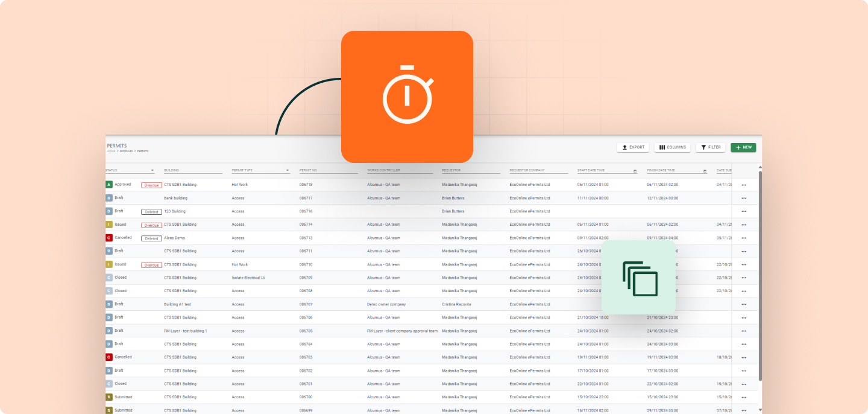This screenshot has height=414, width=868.
Task: Click the Overdue tag on permit 006714
Action: coord(151,225)
